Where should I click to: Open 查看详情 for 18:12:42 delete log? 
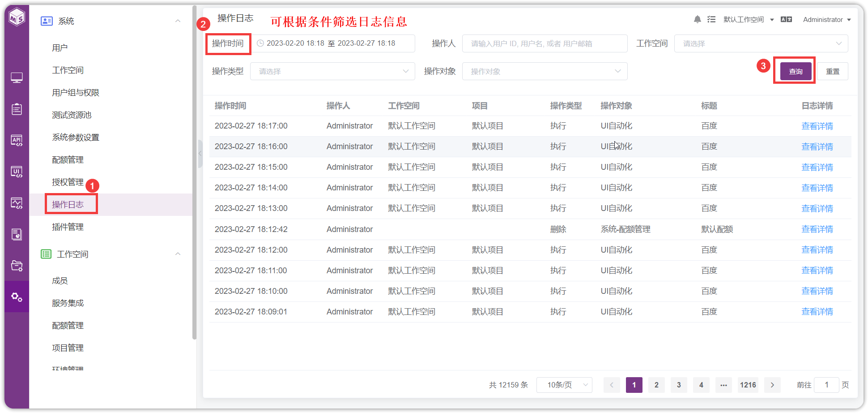pyautogui.click(x=817, y=229)
